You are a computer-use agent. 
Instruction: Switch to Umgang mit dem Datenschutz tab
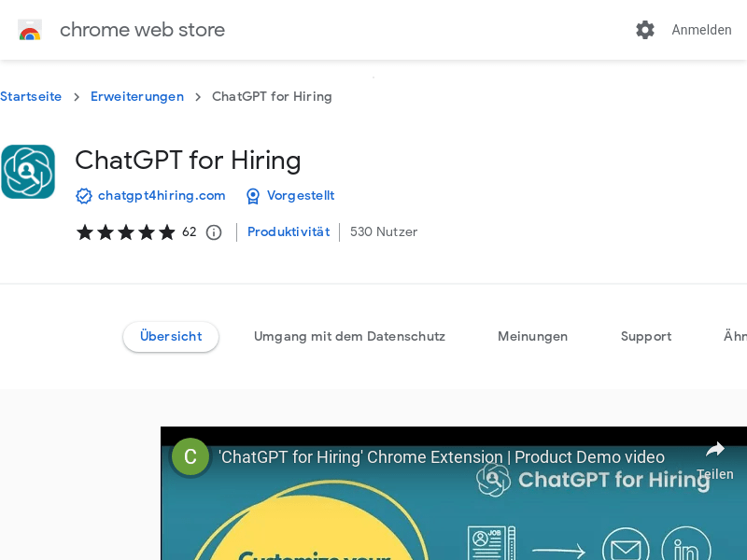tap(349, 337)
